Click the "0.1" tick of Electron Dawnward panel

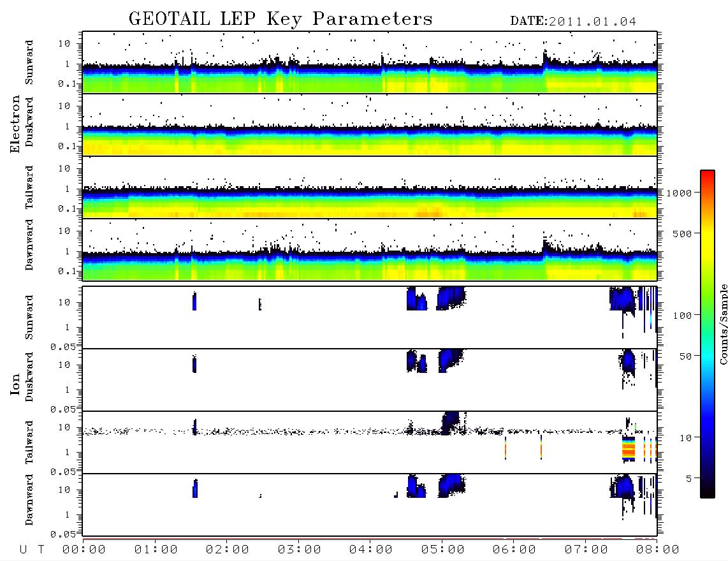67,271
